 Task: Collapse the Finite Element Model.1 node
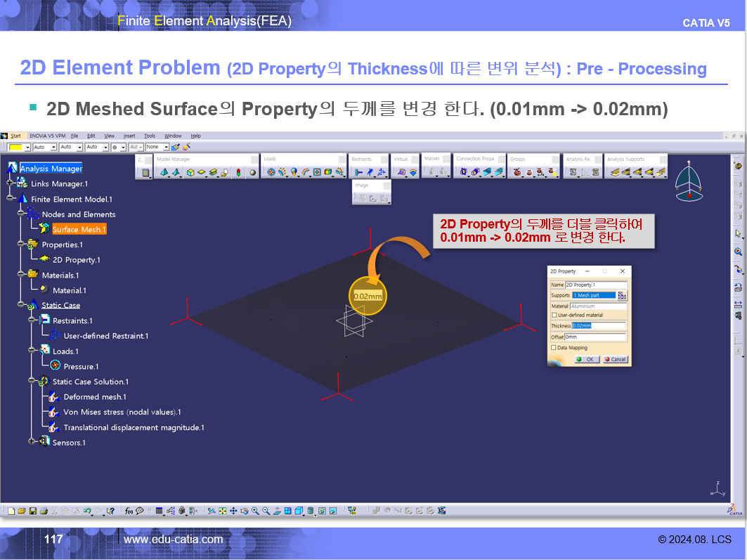click(11, 199)
